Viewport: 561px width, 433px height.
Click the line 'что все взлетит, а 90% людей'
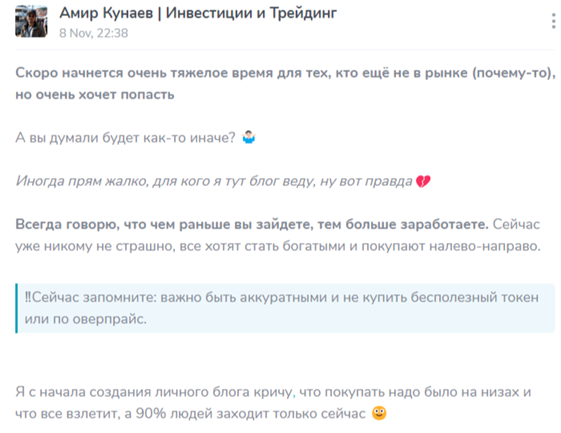point(190,414)
